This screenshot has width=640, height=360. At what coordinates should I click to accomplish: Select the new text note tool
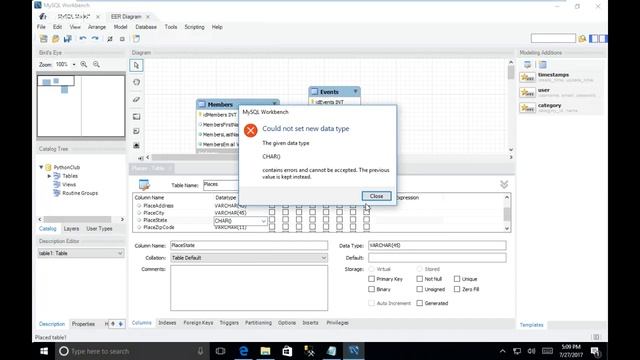(136, 131)
